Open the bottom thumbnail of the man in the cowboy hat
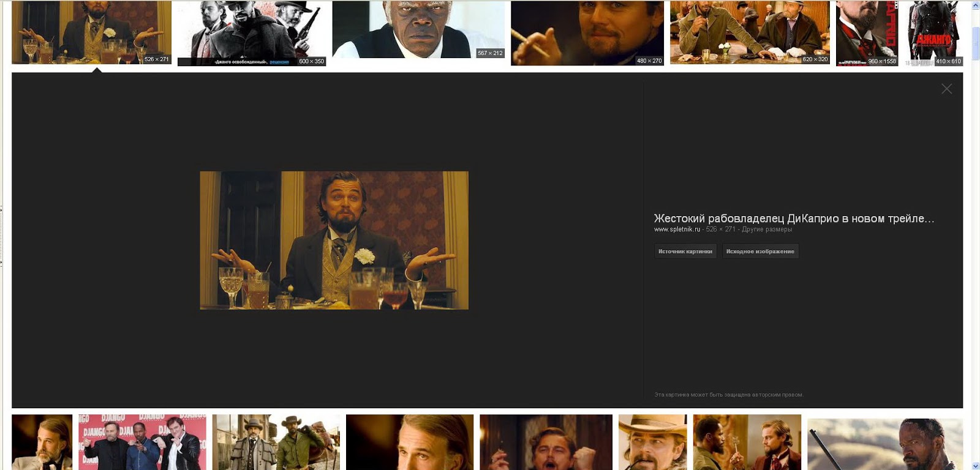This screenshot has width=980, height=470. [x=652, y=442]
